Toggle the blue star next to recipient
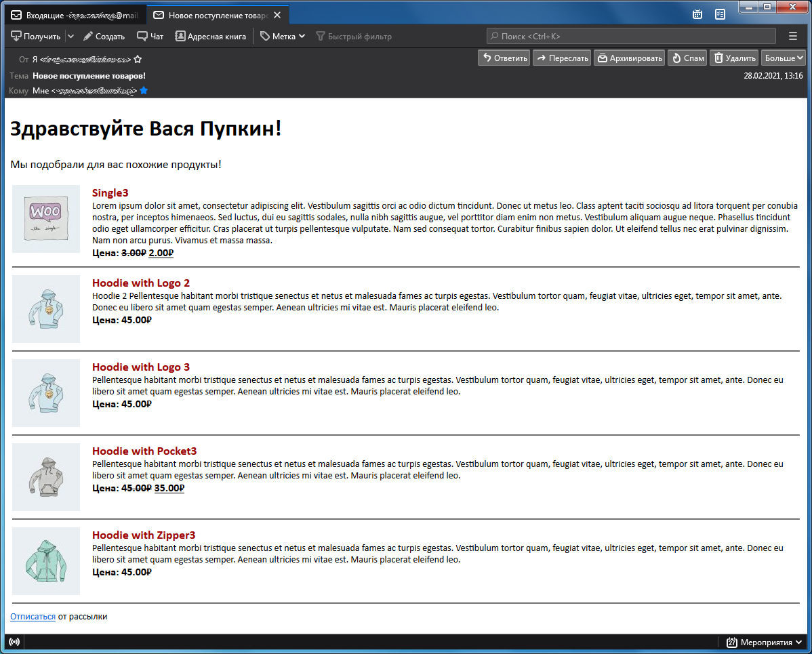This screenshot has width=812, height=654. click(x=144, y=91)
